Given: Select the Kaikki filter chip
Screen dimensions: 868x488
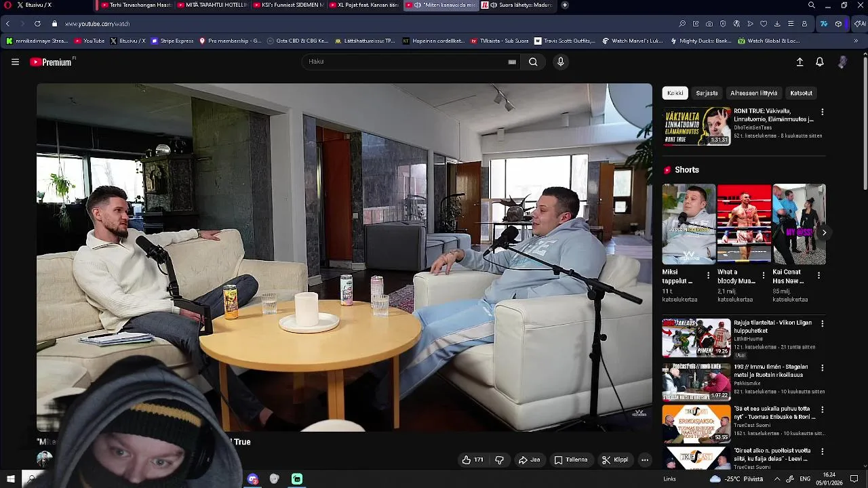Looking at the screenshot, I should pos(675,93).
